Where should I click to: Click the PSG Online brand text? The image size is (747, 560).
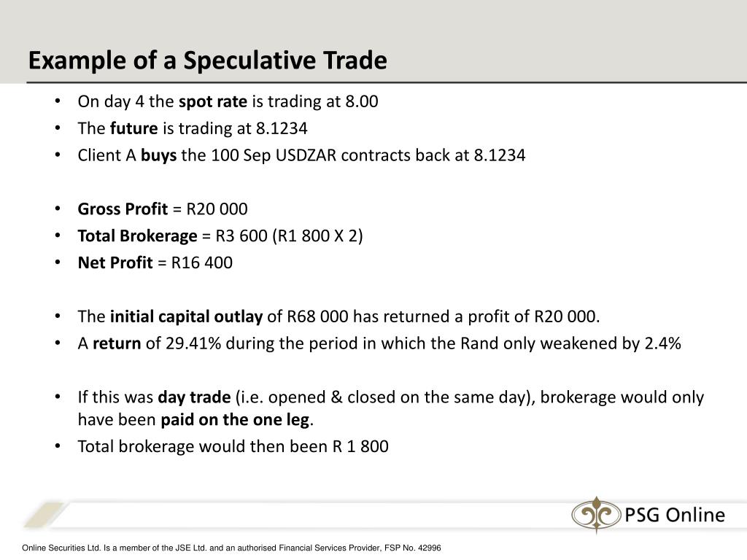pos(675,515)
